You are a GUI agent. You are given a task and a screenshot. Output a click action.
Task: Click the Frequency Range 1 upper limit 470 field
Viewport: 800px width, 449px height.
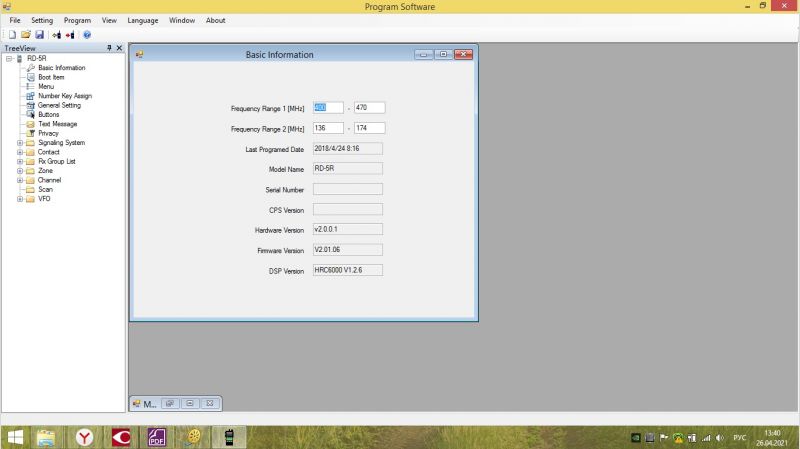(x=369, y=108)
